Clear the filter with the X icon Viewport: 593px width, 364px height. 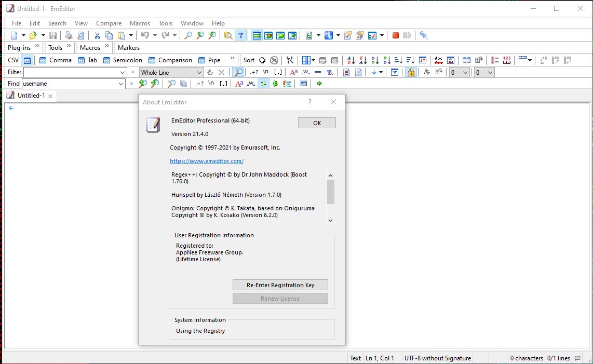(x=222, y=72)
